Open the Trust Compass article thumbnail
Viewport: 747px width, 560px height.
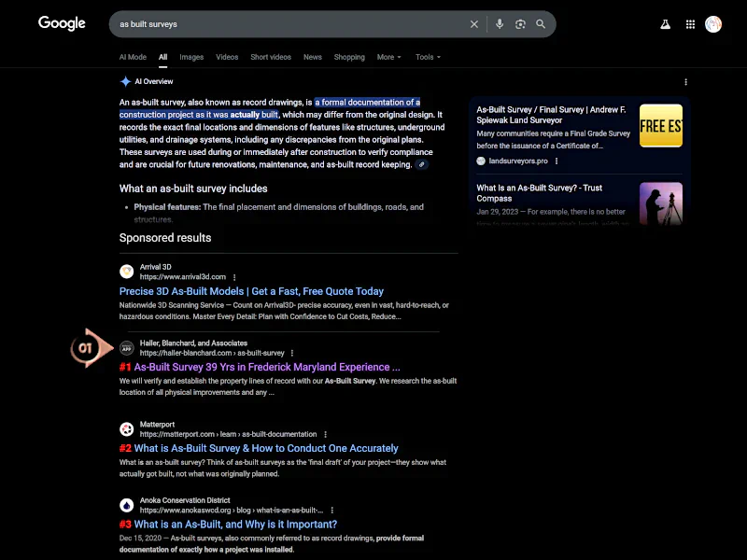point(660,203)
